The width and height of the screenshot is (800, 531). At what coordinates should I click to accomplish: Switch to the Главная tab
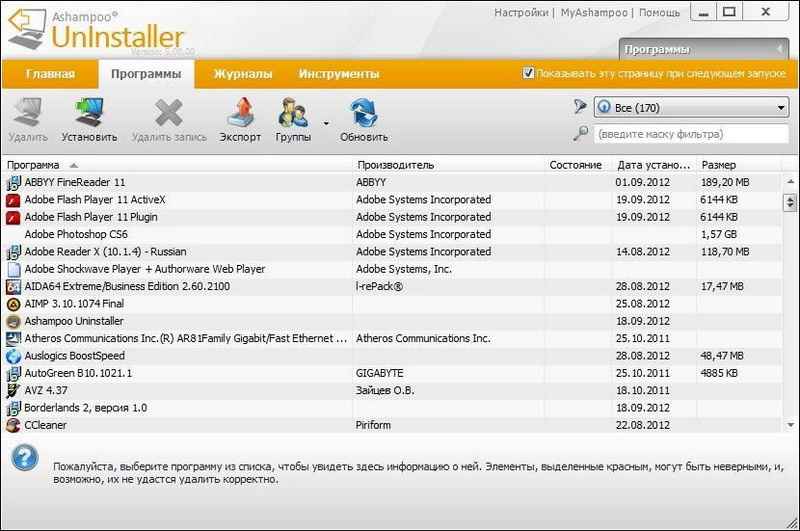click(x=50, y=74)
